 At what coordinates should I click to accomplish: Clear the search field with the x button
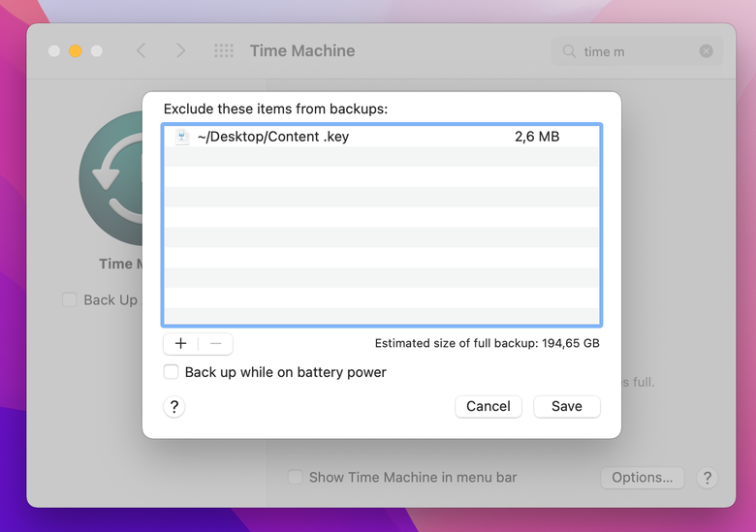pos(706,51)
